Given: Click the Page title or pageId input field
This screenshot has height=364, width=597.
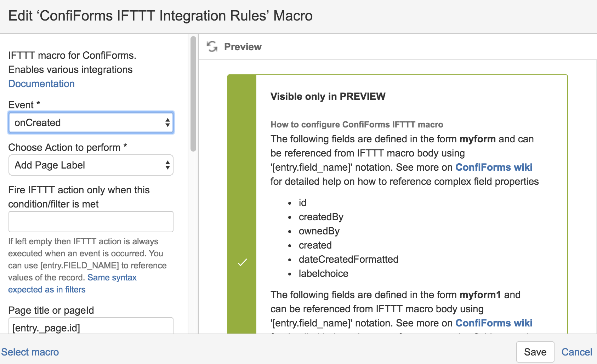Looking at the screenshot, I should tap(91, 326).
